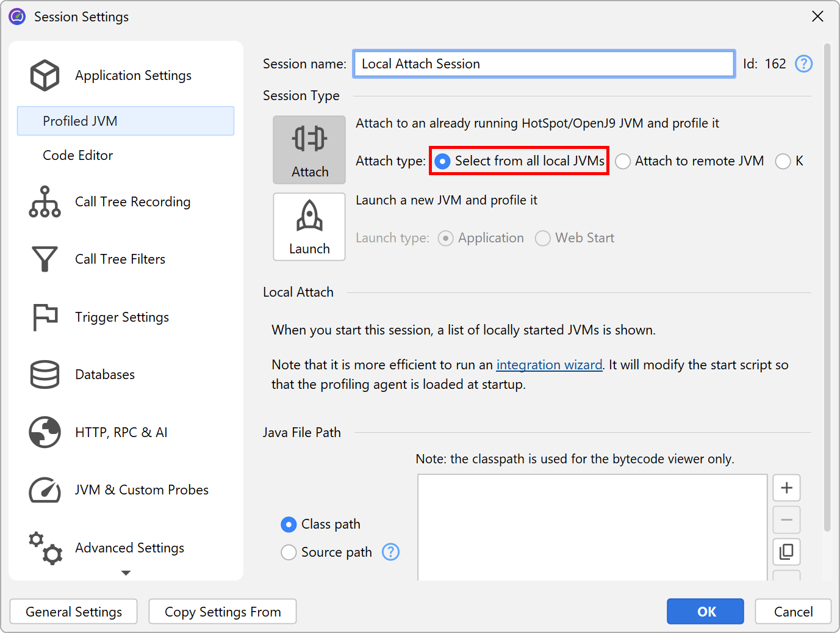Choose Select from all local JVMs
The image size is (840, 633).
coord(443,161)
